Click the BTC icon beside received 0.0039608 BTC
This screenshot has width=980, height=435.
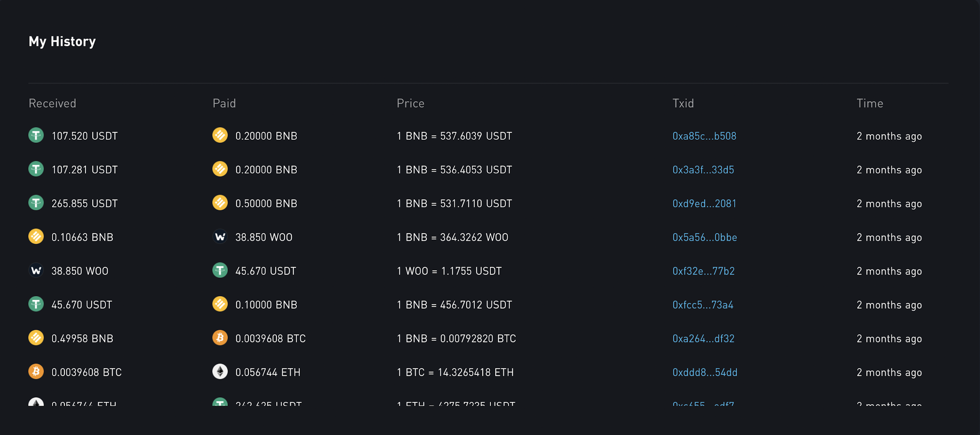(36, 371)
